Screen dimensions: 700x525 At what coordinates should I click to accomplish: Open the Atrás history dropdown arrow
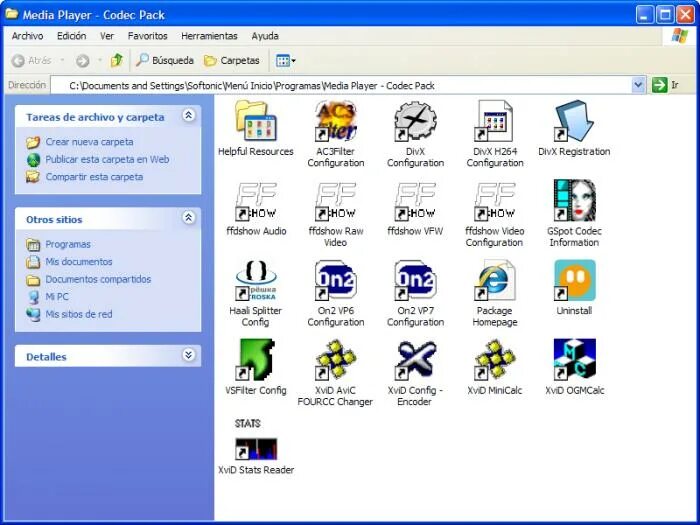(62, 60)
